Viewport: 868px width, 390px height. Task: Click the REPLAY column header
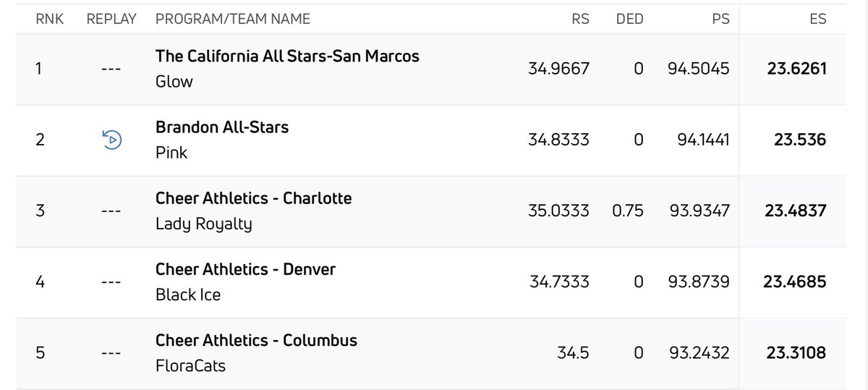click(111, 20)
